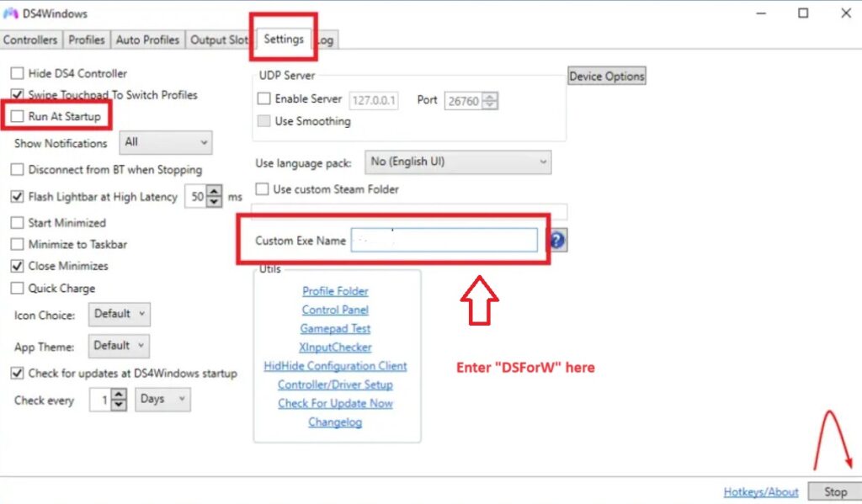
Task: Switch to Profiles tab
Action: coord(87,40)
